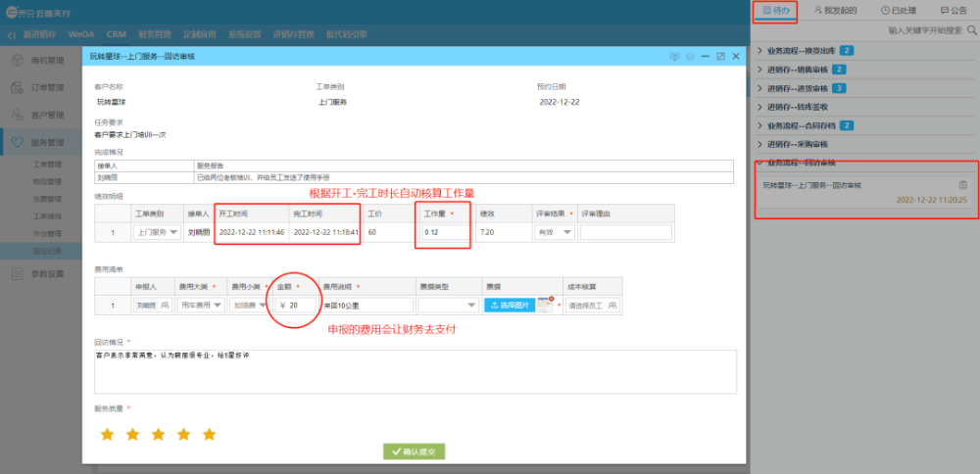The image size is (980, 474).
Task: Open the 费用小类 dropdown showing 加油费
Action: [x=249, y=306]
